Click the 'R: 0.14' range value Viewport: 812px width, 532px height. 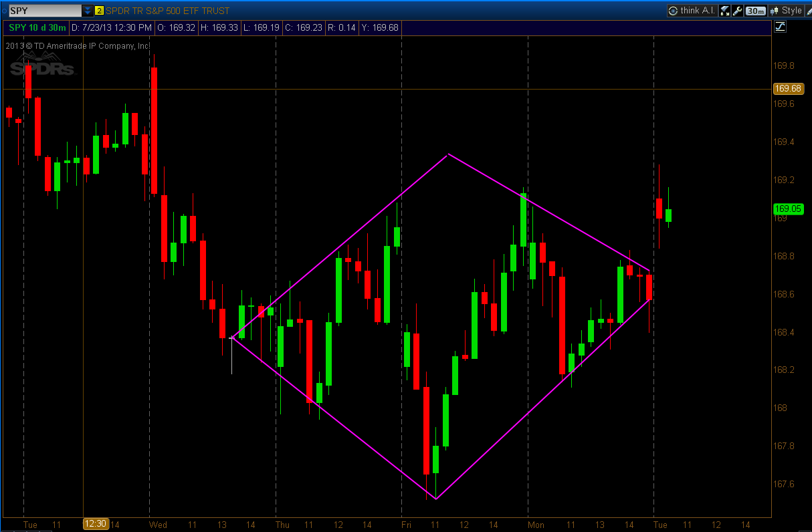pyautogui.click(x=342, y=27)
